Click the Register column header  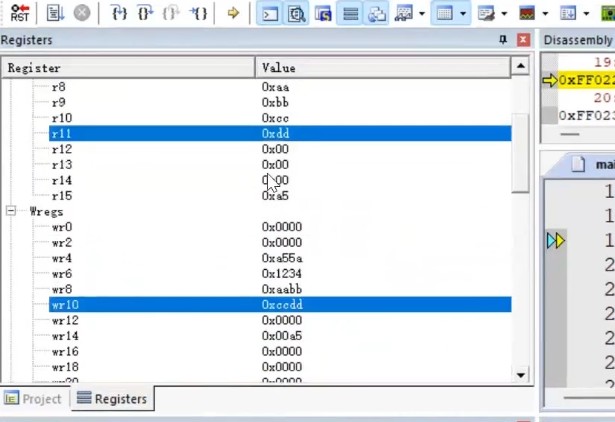click(x=128, y=67)
